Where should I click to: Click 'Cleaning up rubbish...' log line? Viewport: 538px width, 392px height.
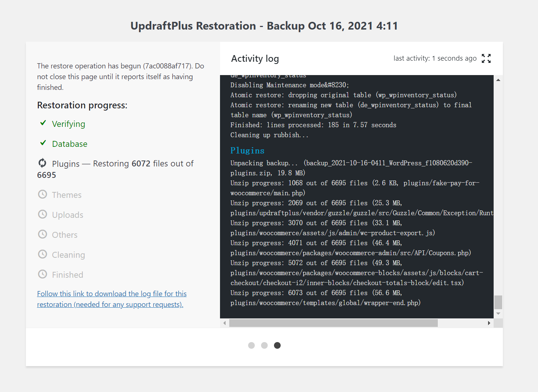click(270, 135)
